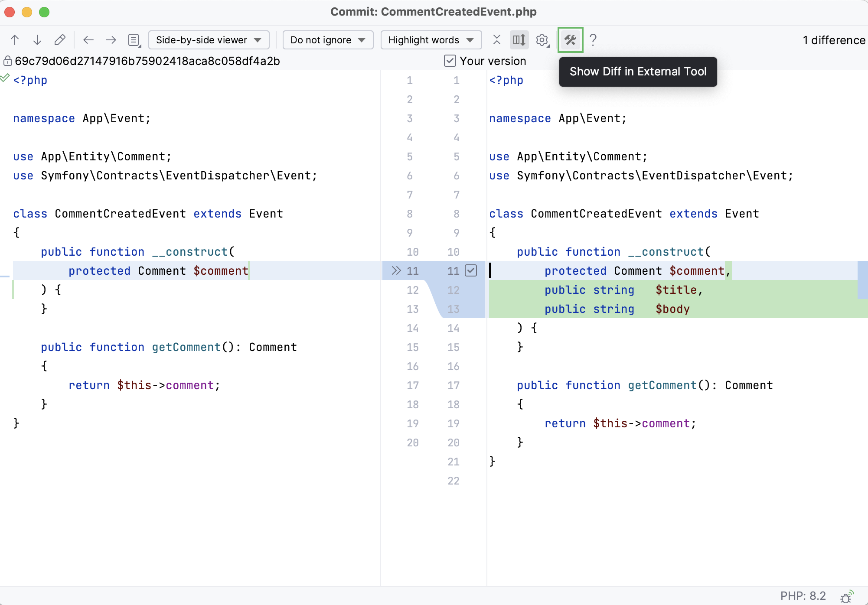Click the Show Diff in External Tool icon

pyautogui.click(x=570, y=40)
